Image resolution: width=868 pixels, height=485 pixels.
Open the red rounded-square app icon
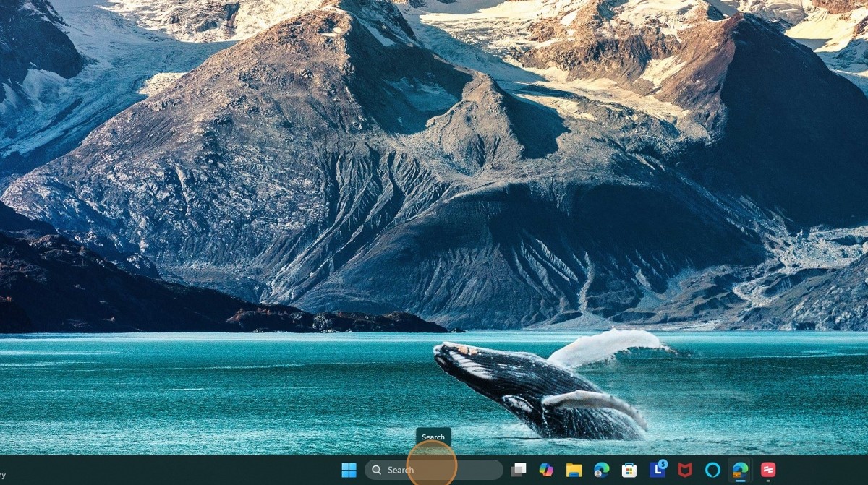click(x=768, y=470)
